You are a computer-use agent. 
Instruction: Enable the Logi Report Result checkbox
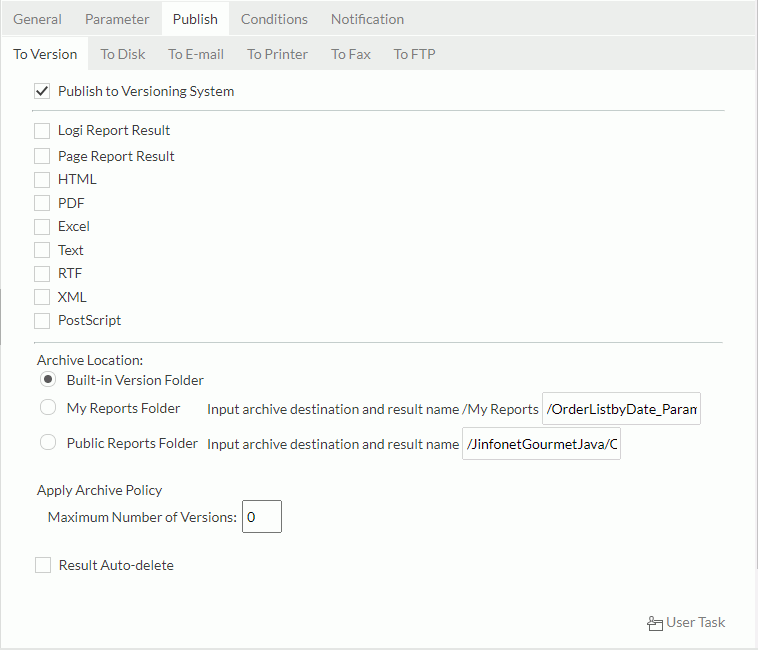click(42, 130)
